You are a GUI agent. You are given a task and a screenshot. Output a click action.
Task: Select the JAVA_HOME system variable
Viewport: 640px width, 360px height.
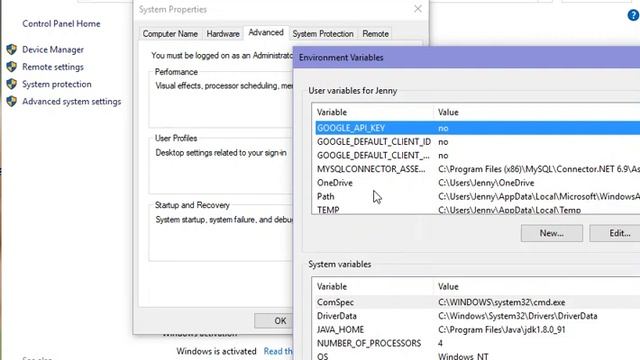tap(478, 329)
